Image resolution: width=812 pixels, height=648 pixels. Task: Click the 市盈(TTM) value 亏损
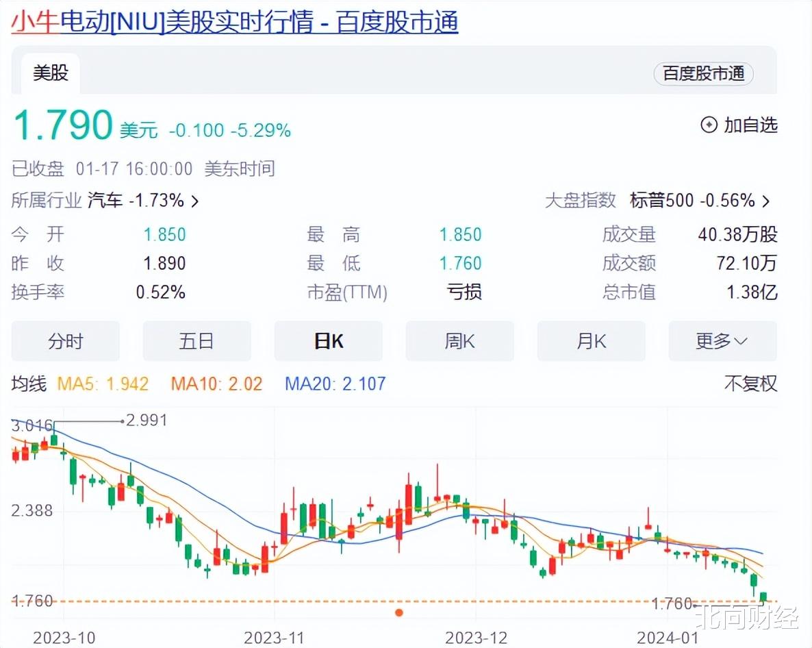coord(464,292)
